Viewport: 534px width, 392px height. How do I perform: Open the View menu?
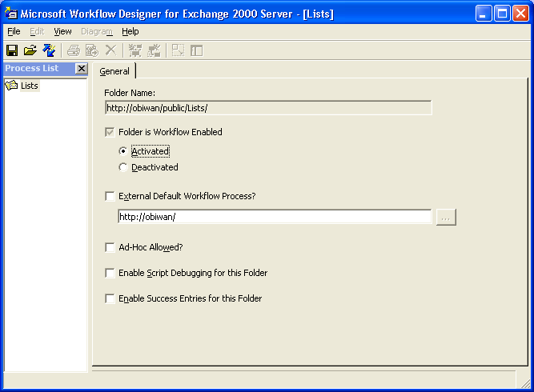62,31
